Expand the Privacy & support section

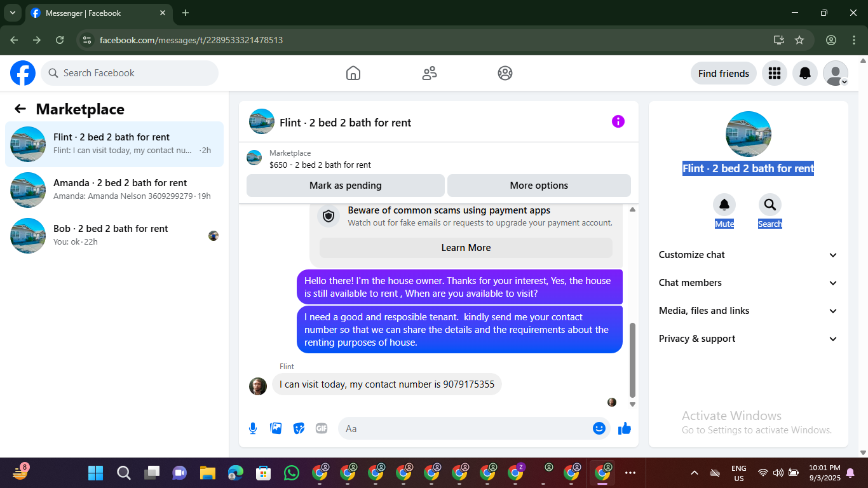point(749,339)
